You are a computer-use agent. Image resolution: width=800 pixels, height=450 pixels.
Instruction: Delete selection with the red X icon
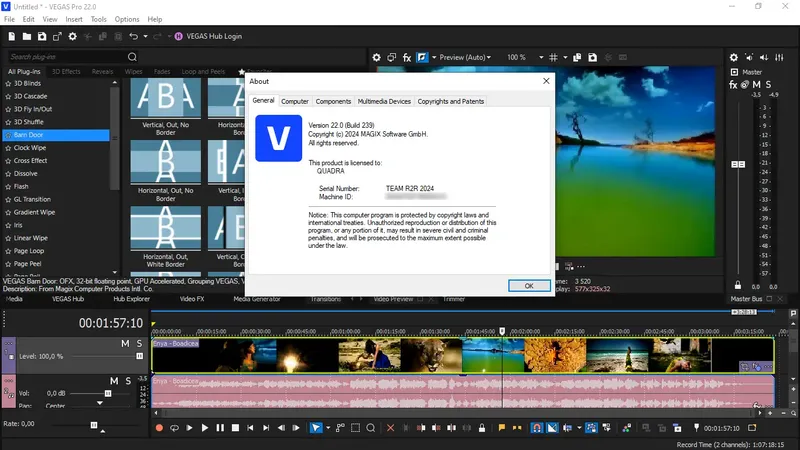[x=390, y=428]
